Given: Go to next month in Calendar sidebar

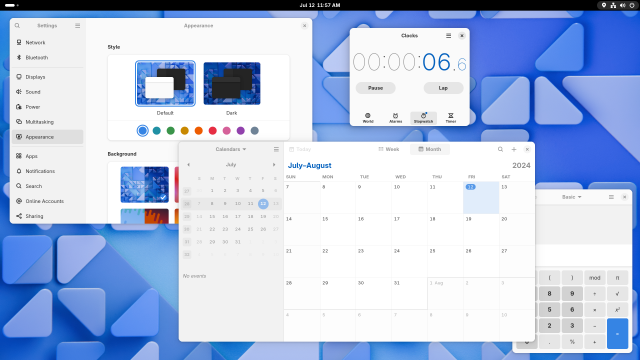Looking at the screenshot, I should (x=274, y=164).
